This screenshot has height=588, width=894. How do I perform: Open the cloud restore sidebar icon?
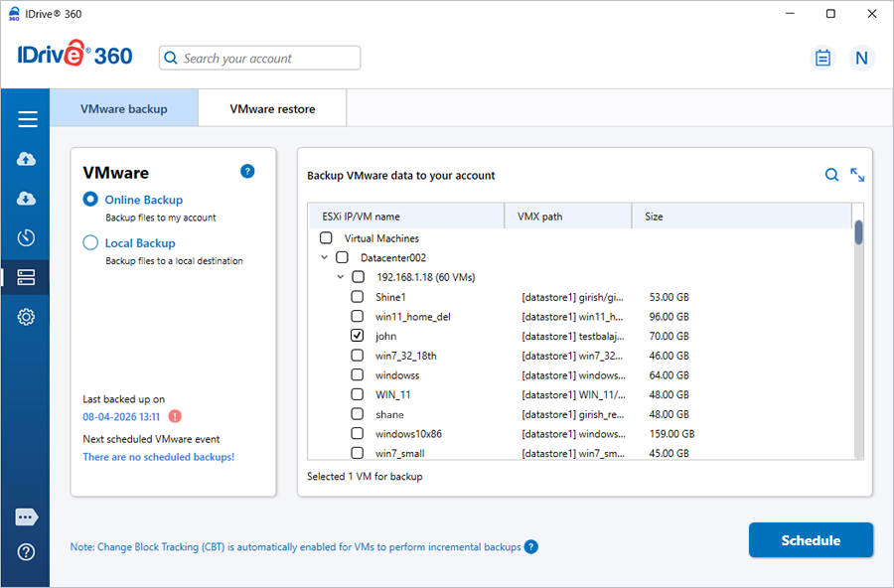[26, 199]
